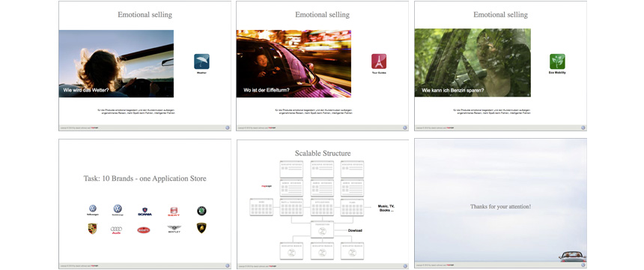
Task: Open the 'Wie kann ich Benzin sparen?' photo
Action: pyautogui.click(x=473, y=62)
